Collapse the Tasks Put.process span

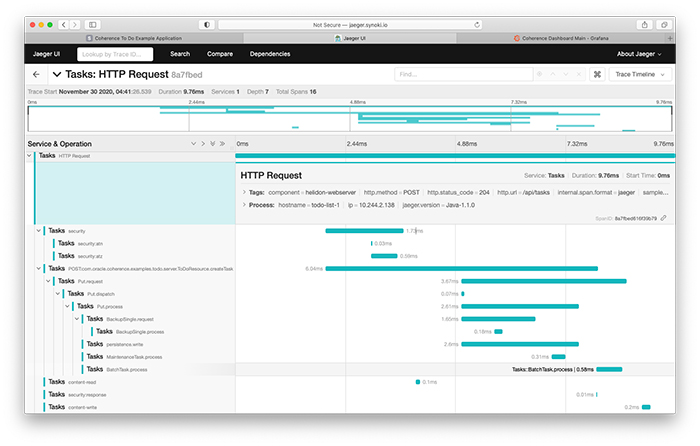(x=67, y=306)
